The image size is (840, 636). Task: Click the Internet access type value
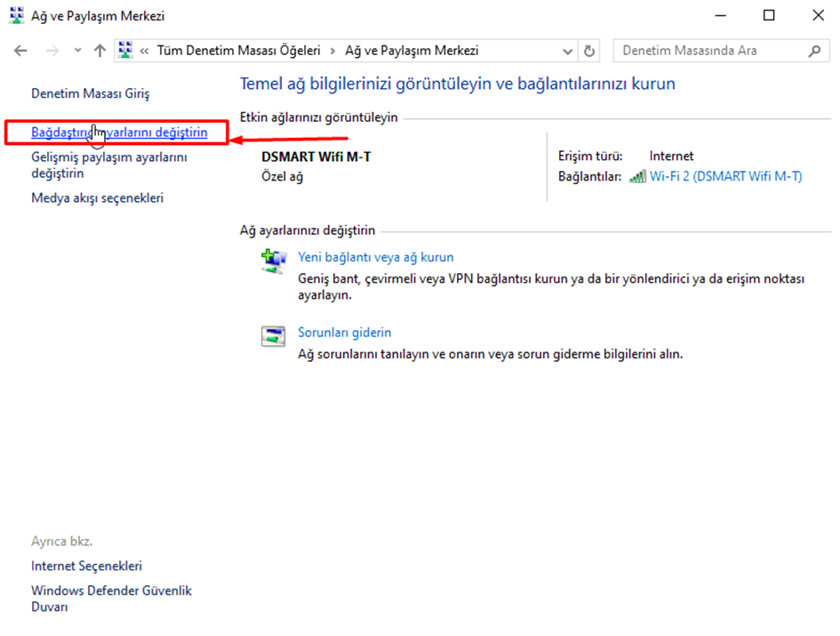(x=671, y=156)
